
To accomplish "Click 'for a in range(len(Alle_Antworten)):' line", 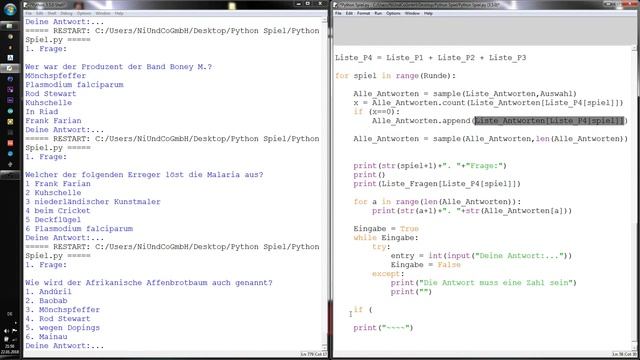I will point(437,202).
